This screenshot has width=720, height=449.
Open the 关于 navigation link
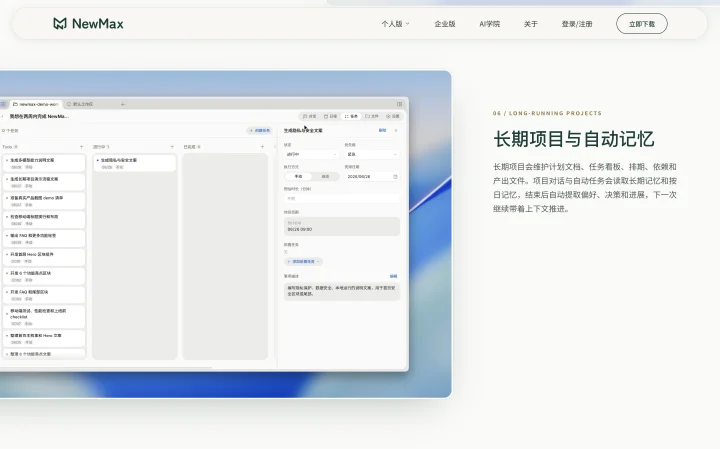point(530,24)
